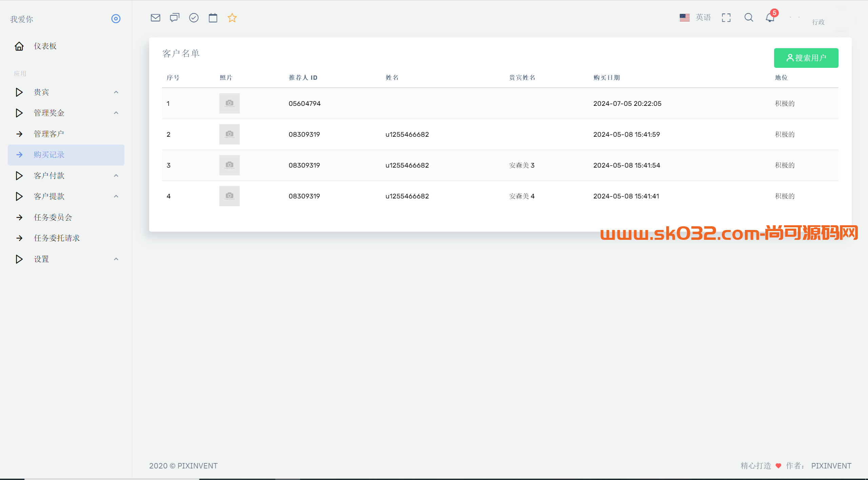Viewport: 868px width, 480px height.
Task: Open the todo checkmark circle icon
Action: click(194, 18)
